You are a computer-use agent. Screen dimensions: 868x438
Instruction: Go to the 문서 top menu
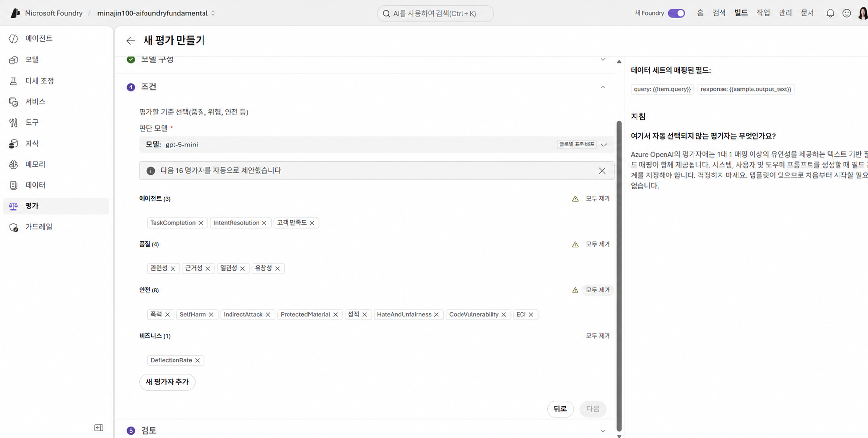tap(807, 13)
